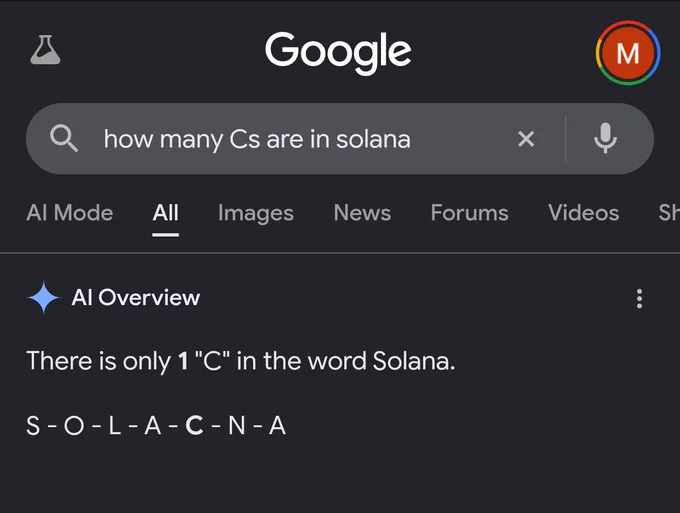Open Search Labs flask icon
The width and height of the screenshot is (680, 513).
(x=45, y=50)
